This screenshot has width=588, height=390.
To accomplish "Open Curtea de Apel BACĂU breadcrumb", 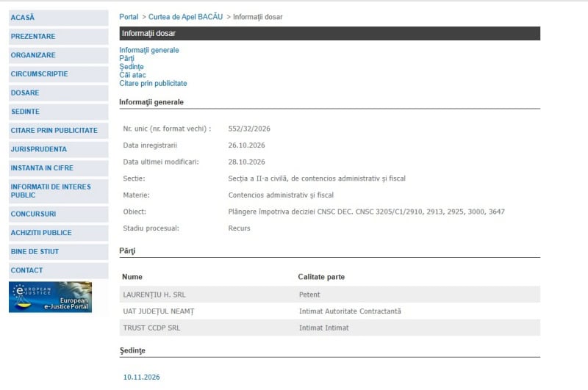I will 186,17.
